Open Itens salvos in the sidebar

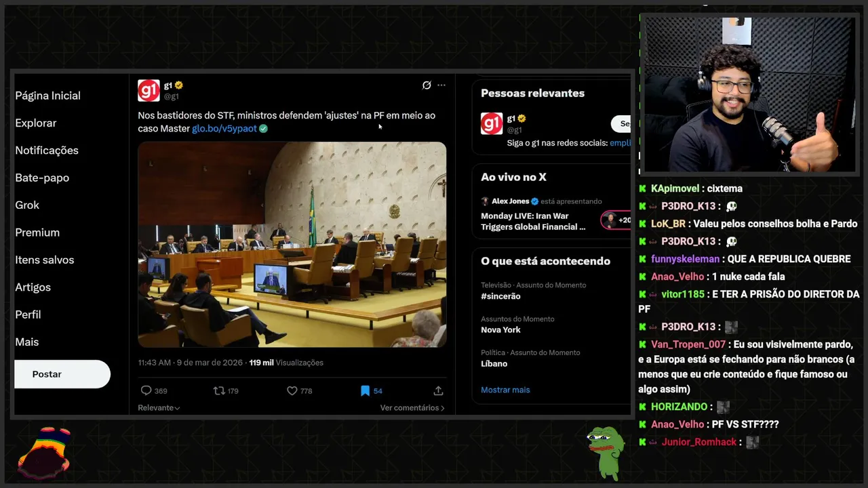(x=45, y=260)
